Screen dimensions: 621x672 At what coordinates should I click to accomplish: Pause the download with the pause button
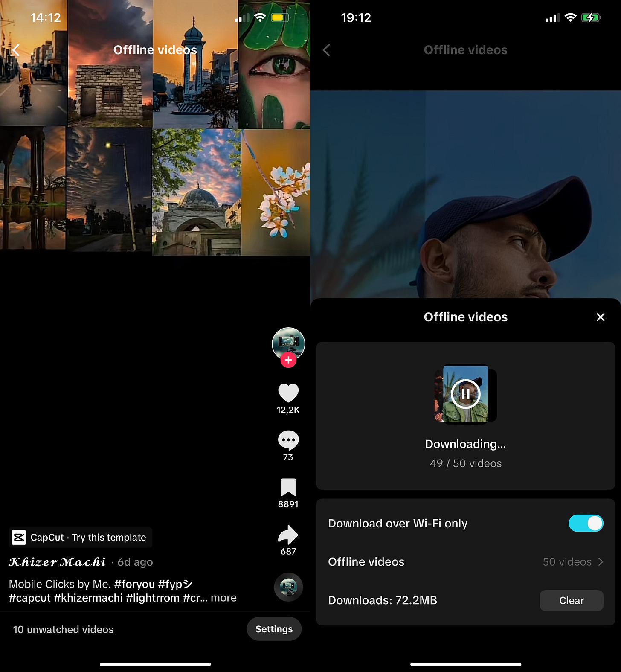pos(466,394)
